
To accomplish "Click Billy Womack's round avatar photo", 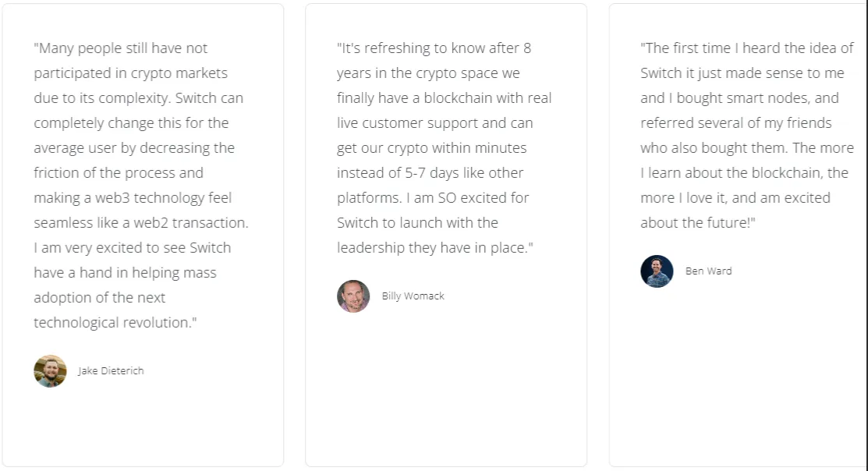I will (x=353, y=296).
